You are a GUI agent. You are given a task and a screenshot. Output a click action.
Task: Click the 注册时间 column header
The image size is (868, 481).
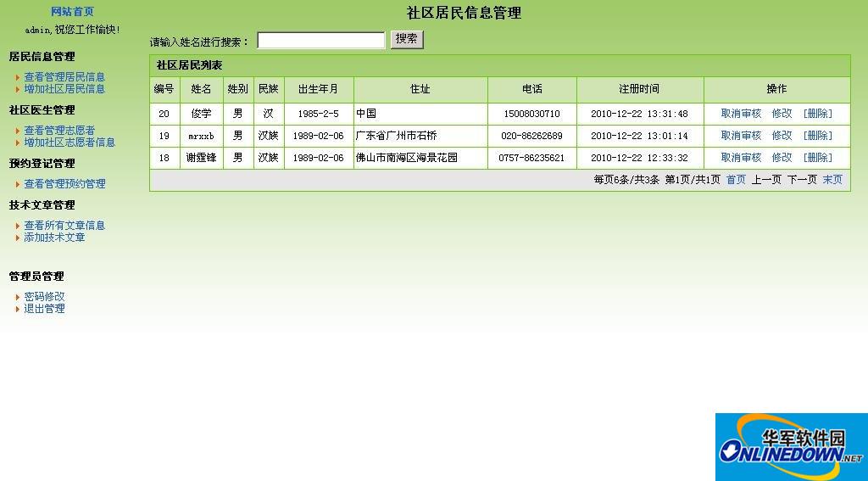coord(639,89)
